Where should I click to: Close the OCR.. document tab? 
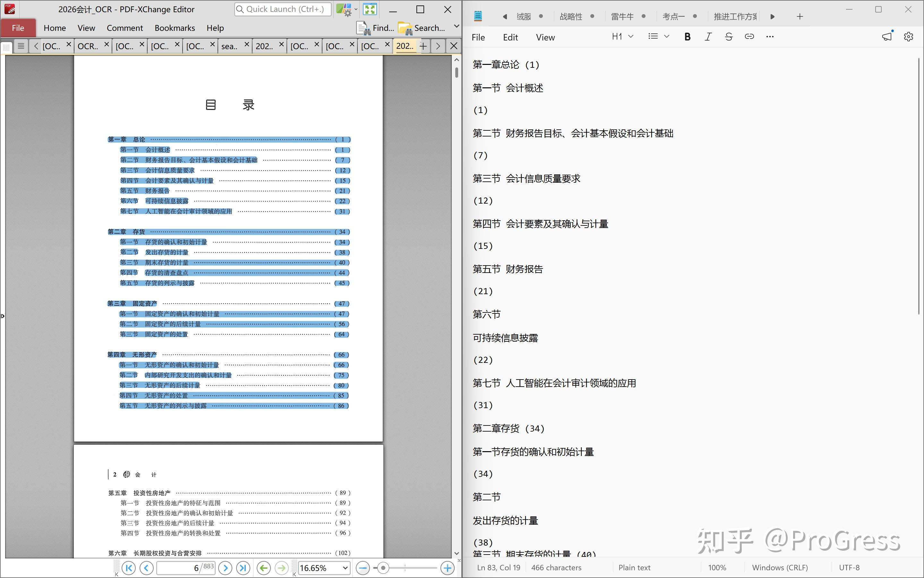click(x=107, y=44)
